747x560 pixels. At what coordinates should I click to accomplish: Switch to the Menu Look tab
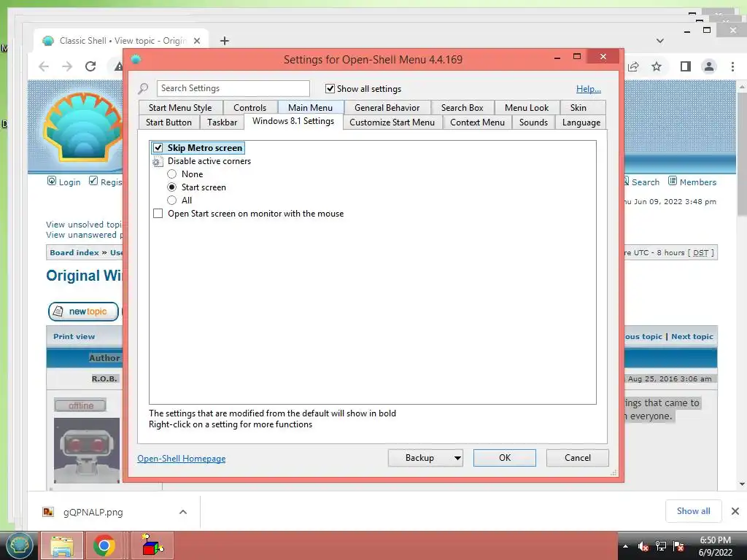pos(527,108)
